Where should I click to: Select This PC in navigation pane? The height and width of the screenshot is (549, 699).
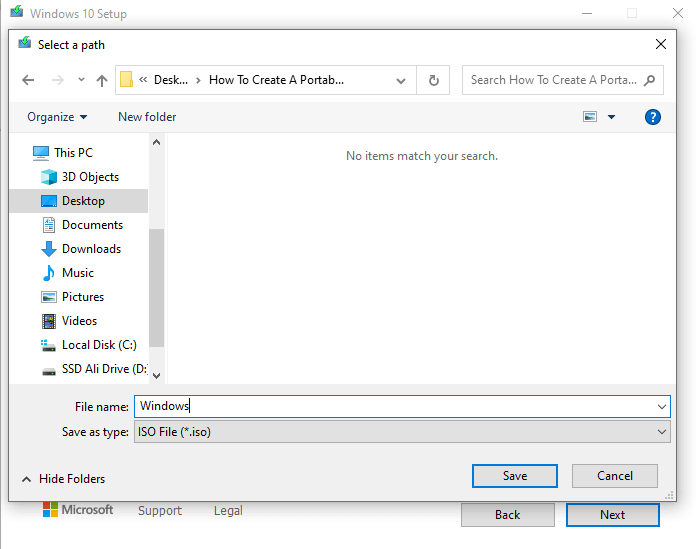[74, 153]
